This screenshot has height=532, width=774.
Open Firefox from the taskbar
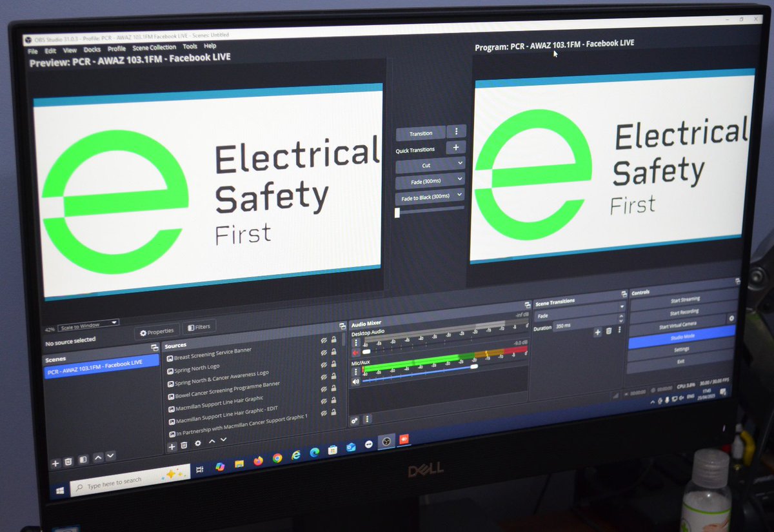coord(258,460)
